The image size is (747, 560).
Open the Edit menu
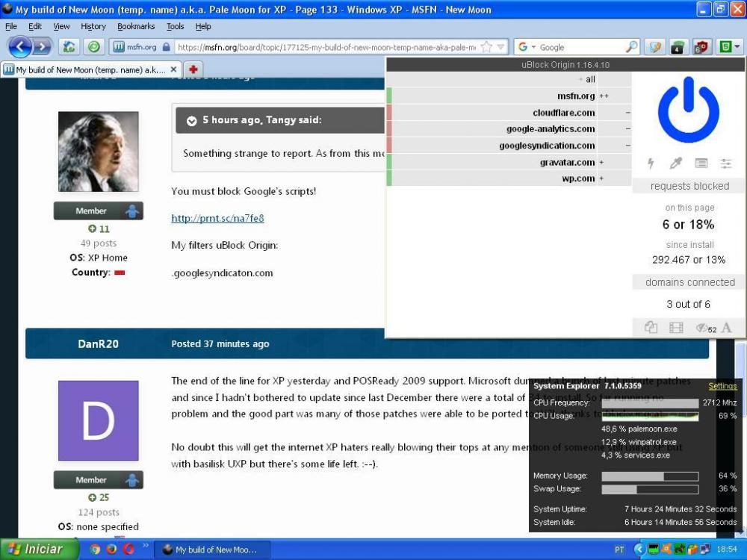pyautogui.click(x=35, y=26)
